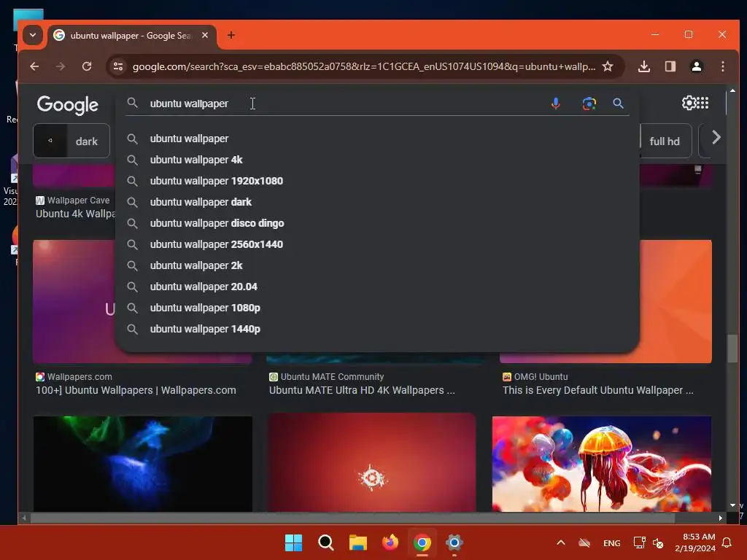The width and height of the screenshot is (747, 560).
Task: Select suggestion 'ubuntu wallpaper 1080p'
Action: [376, 308]
